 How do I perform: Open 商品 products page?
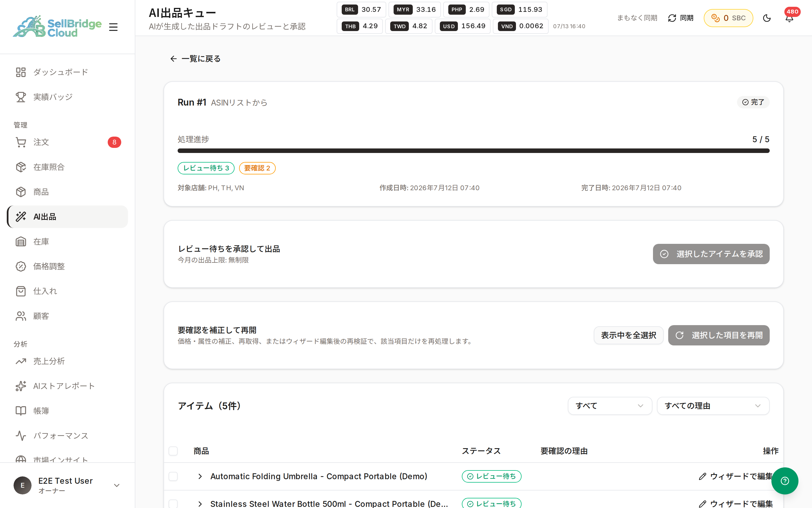pos(67,192)
